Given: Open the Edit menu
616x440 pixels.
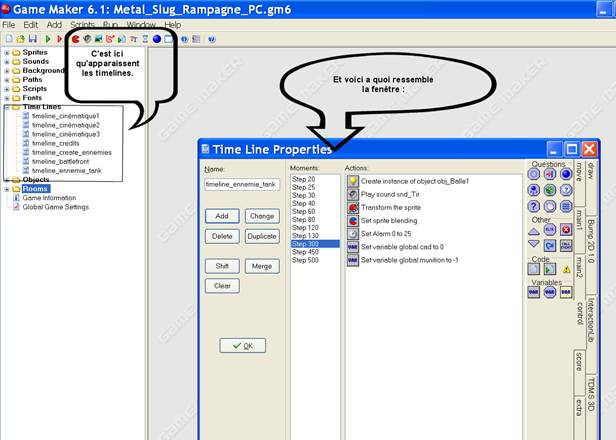Looking at the screenshot, I should pos(31,25).
